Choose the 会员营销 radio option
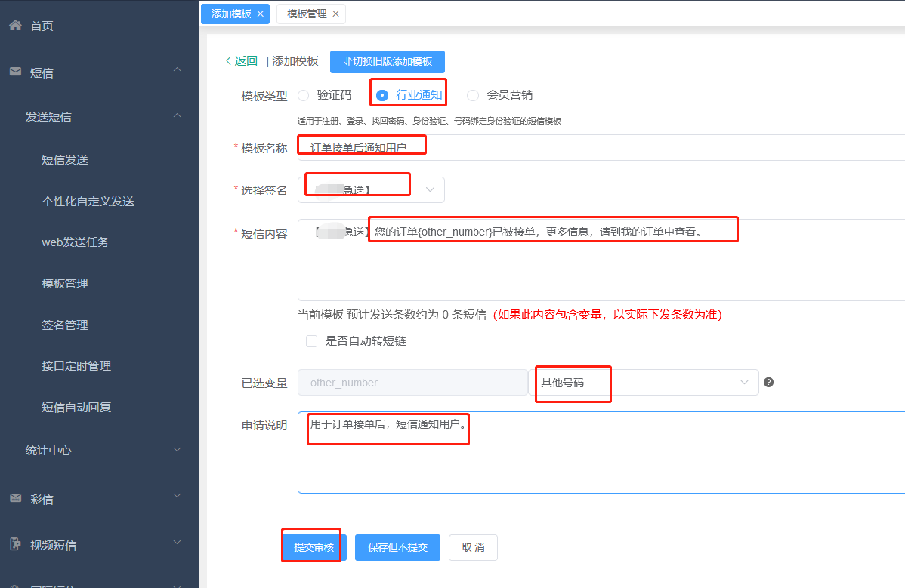 point(473,95)
